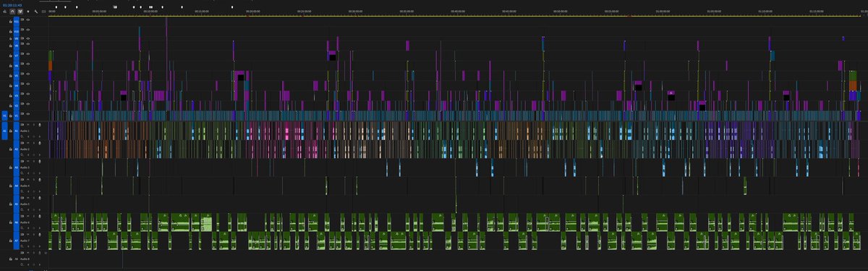Toggle track targeting for V8
868x271 pixels.
(x=16, y=46)
